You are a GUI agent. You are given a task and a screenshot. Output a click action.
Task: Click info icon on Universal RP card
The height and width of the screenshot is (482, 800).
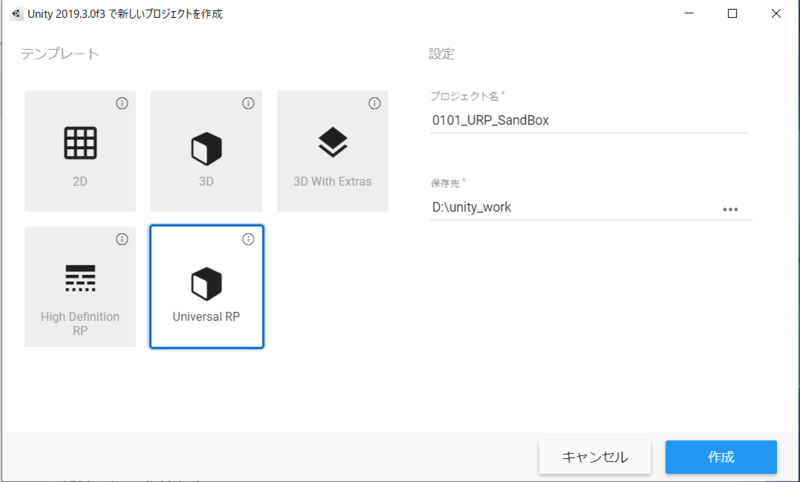[248, 239]
